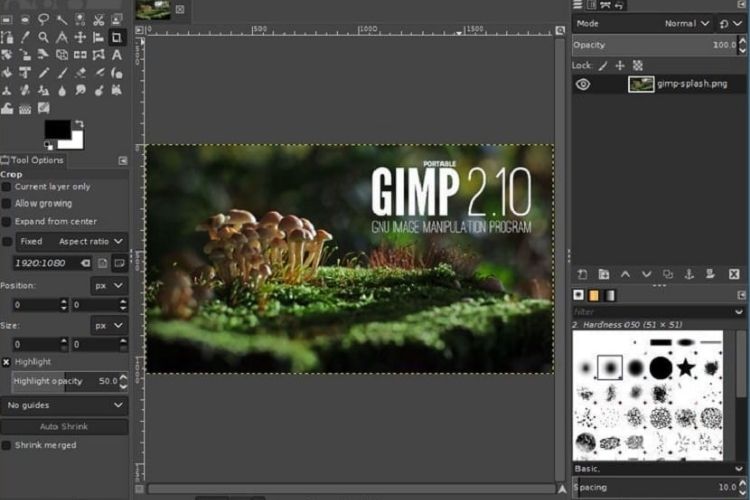Anchor the floating layer
This screenshot has height=500, width=750.
[x=689, y=275]
